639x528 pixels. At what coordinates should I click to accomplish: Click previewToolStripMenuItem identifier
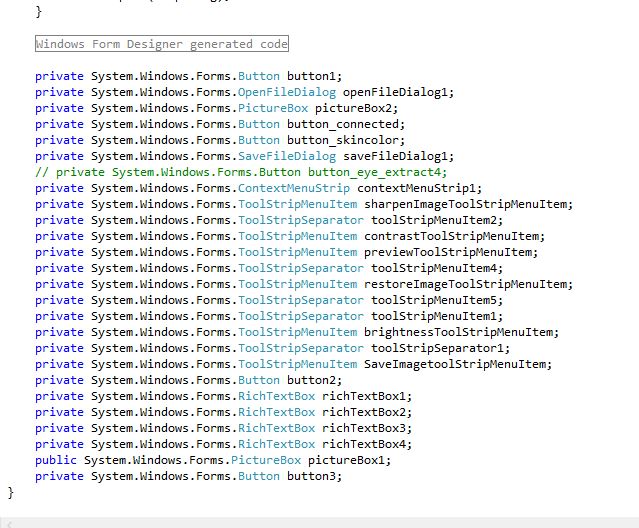click(x=447, y=252)
